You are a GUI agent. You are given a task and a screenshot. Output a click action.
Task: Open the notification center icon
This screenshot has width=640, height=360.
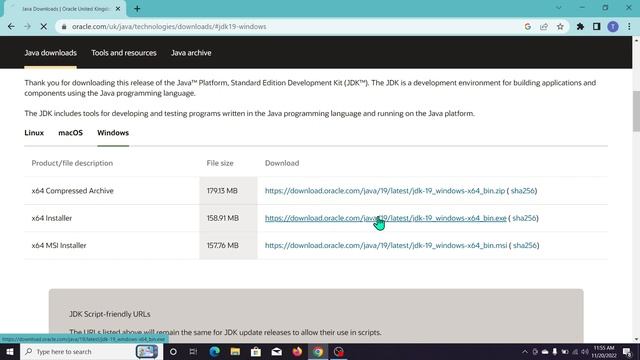tap(627, 351)
